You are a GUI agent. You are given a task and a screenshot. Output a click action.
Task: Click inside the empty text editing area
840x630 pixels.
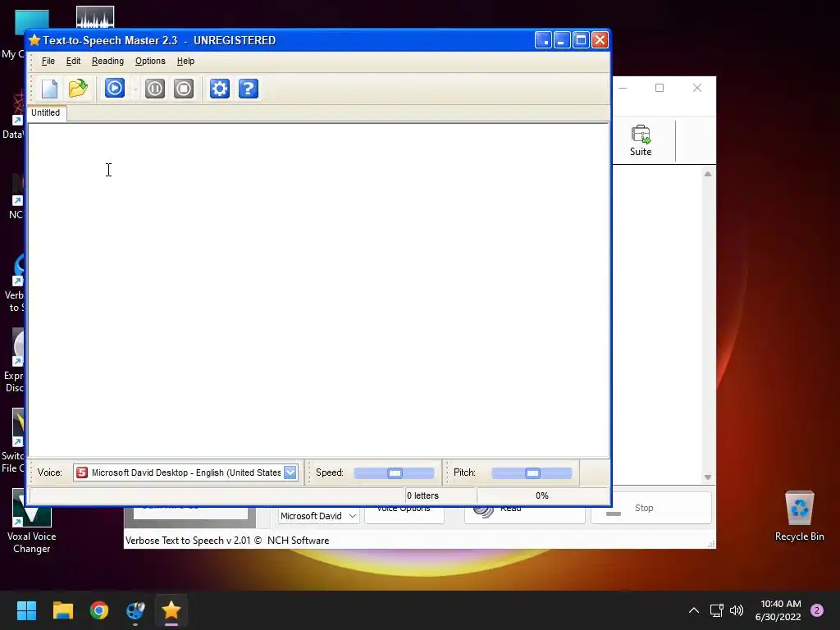coord(318,290)
